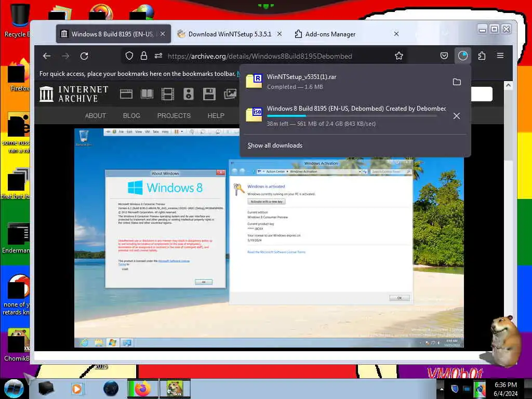Screen dimensions: 532x399
Task: Open Internet Archive texts book icon
Action: [x=147, y=94]
